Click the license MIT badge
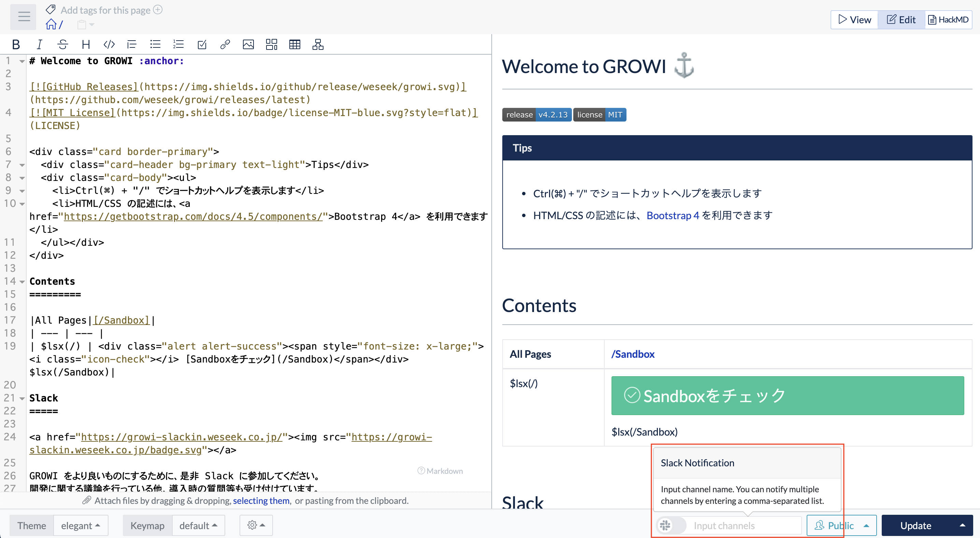Screen dimensions: 980x538 click(600, 115)
